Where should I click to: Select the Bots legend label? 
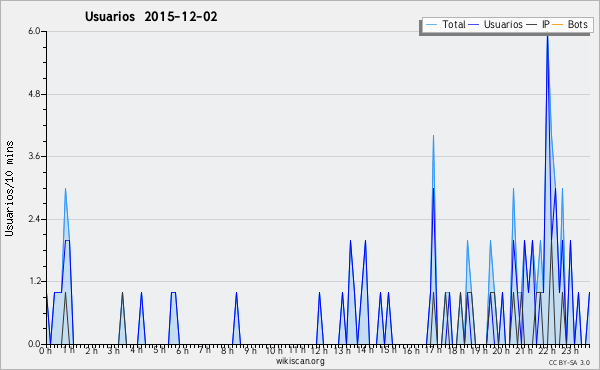577,24
